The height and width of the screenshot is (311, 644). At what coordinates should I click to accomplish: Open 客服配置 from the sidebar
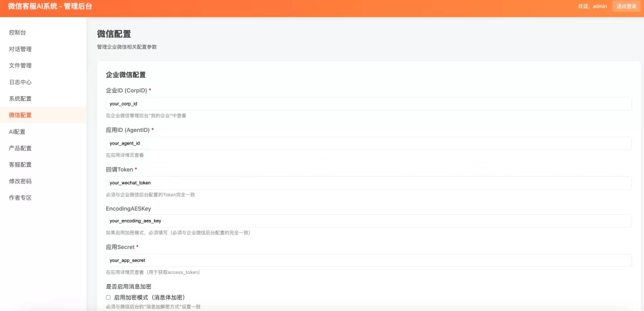(20, 165)
